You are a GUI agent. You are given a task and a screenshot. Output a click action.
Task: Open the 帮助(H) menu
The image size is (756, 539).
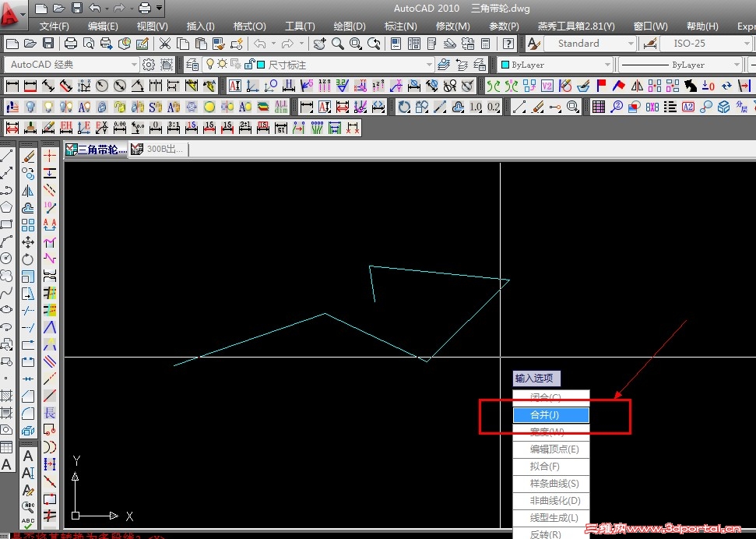pyautogui.click(x=702, y=26)
